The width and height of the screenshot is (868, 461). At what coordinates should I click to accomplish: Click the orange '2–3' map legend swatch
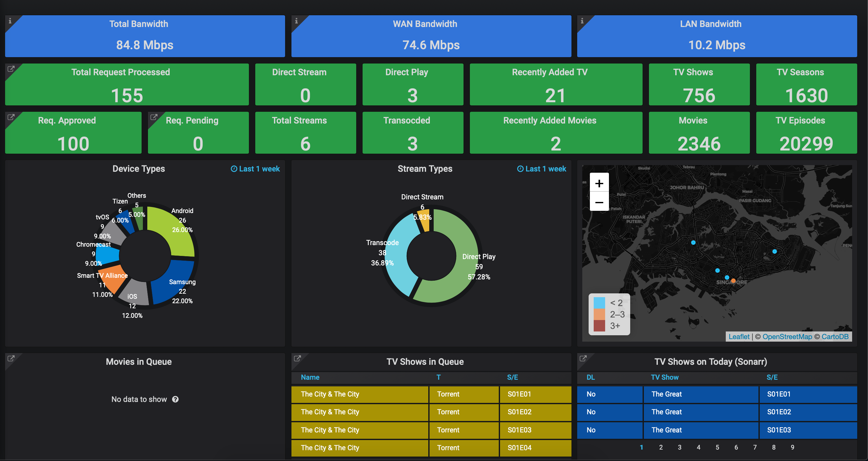[x=599, y=314]
